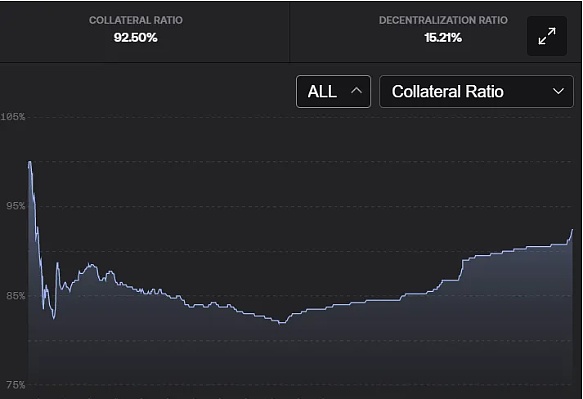The image size is (583, 399).
Task: Click the 75% y-axis label
Action: pyautogui.click(x=16, y=385)
